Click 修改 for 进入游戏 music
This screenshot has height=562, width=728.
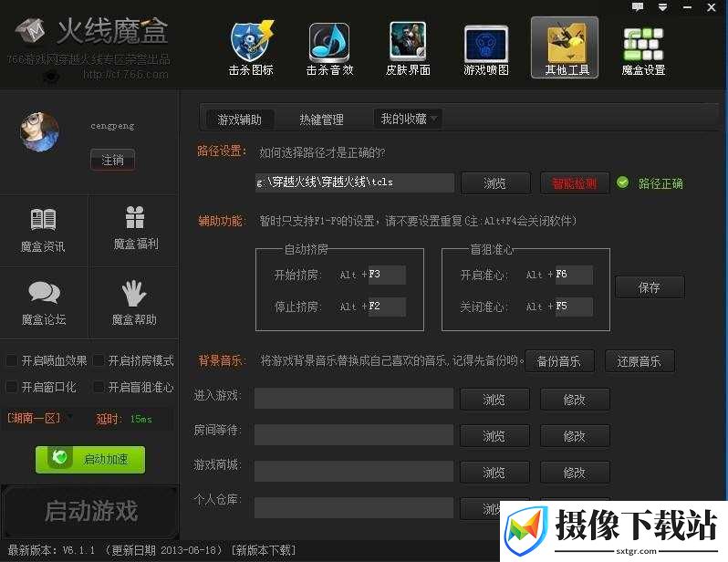[x=575, y=400]
